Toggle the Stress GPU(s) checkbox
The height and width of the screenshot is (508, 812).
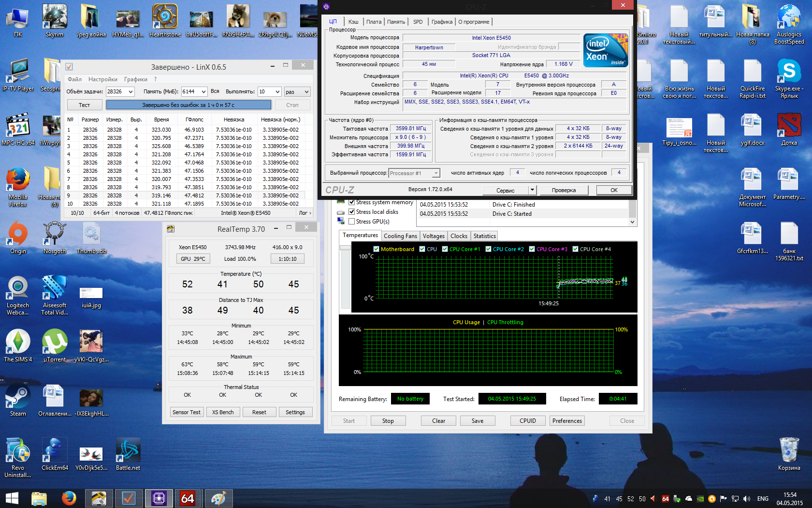tap(352, 222)
